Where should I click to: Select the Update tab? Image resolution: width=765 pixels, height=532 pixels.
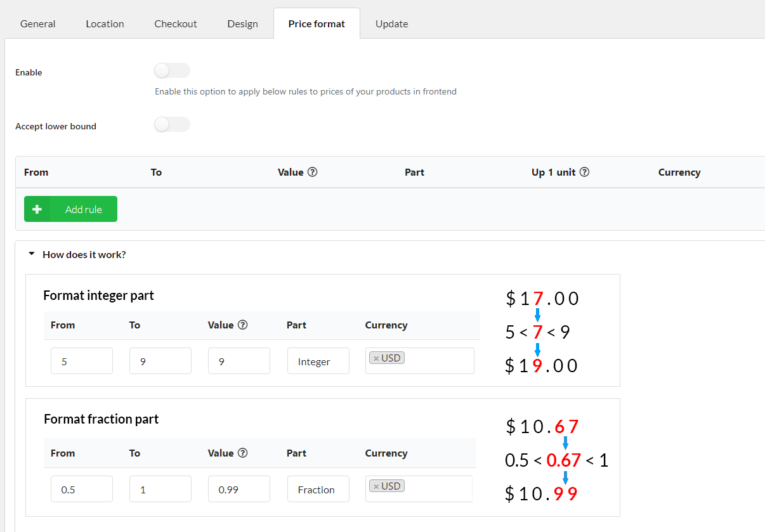point(391,24)
